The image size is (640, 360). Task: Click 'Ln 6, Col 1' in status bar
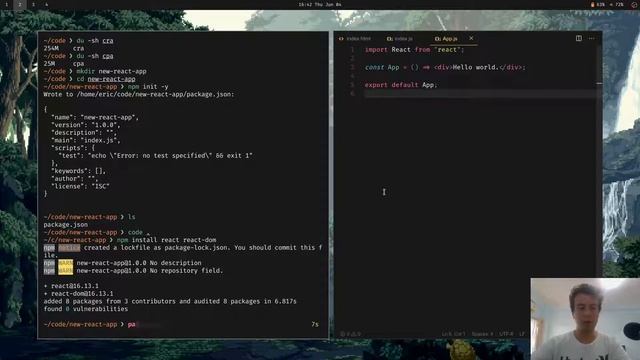pyautogui.click(x=453, y=334)
